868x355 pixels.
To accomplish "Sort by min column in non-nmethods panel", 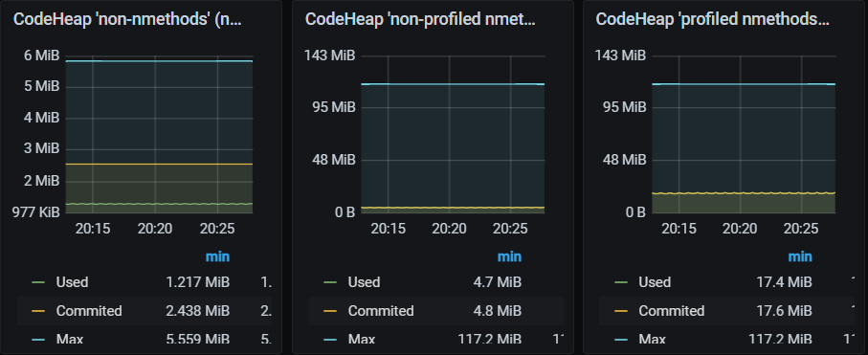I will point(217,256).
